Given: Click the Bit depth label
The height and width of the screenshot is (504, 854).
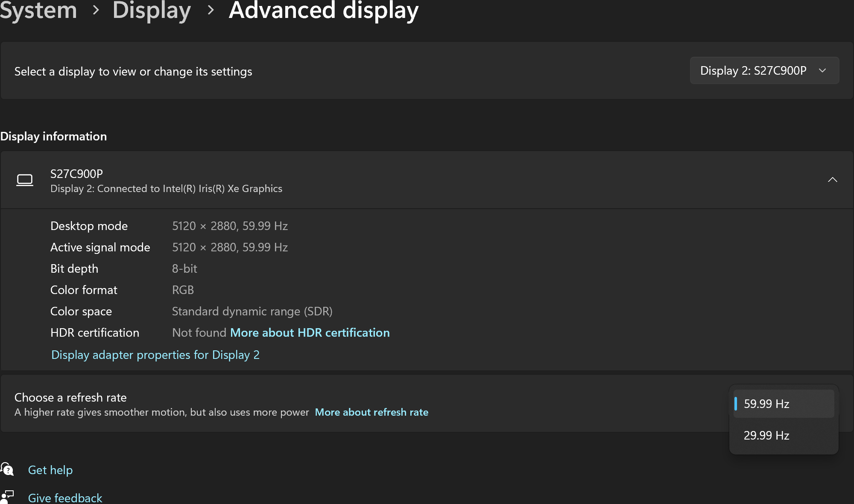Looking at the screenshot, I should [74, 268].
